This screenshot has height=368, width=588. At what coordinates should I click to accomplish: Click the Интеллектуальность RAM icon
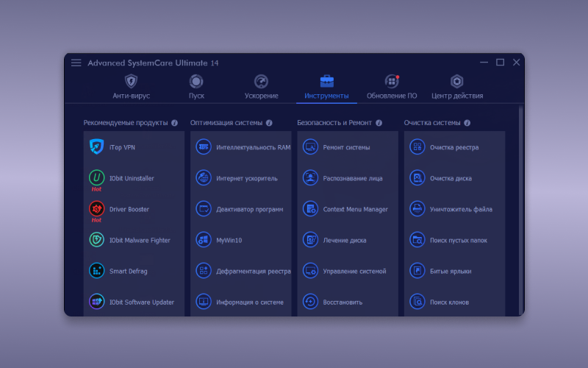pyautogui.click(x=204, y=146)
